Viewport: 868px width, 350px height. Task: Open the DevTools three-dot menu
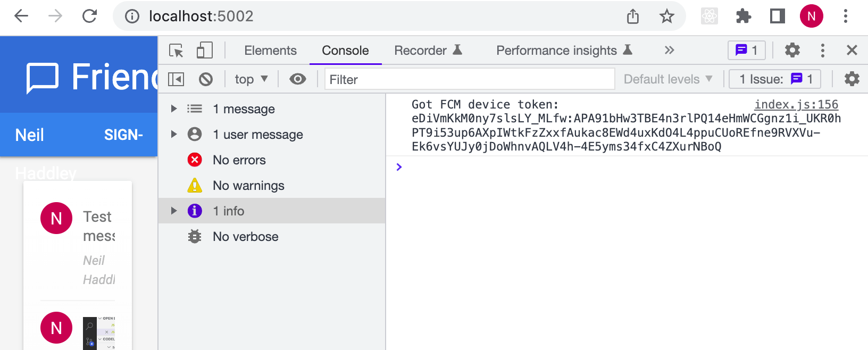click(x=822, y=51)
